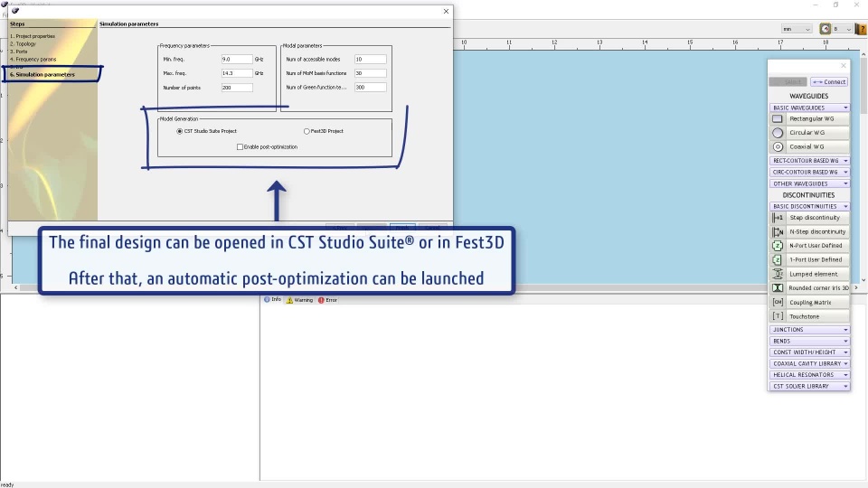This screenshot has height=488, width=868.
Task: Click the canvas horizontal scrollbar right arrow
Action: [856, 287]
